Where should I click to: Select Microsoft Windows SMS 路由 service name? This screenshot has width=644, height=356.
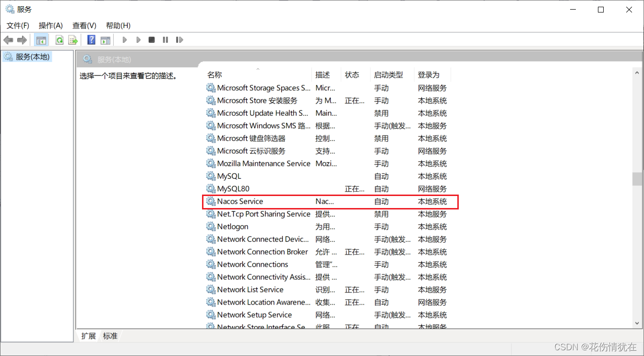264,126
